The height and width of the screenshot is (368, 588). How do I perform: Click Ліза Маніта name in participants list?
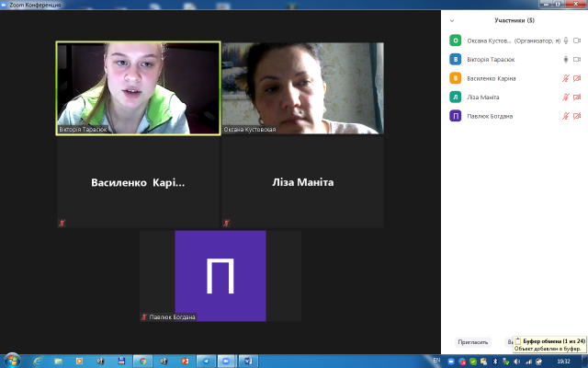click(483, 97)
